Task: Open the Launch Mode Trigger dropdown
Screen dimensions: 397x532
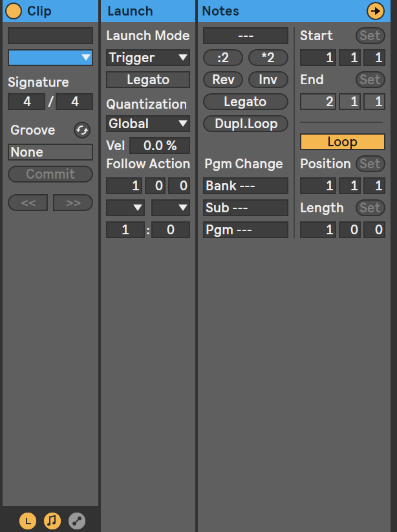Action: [148, 58]
